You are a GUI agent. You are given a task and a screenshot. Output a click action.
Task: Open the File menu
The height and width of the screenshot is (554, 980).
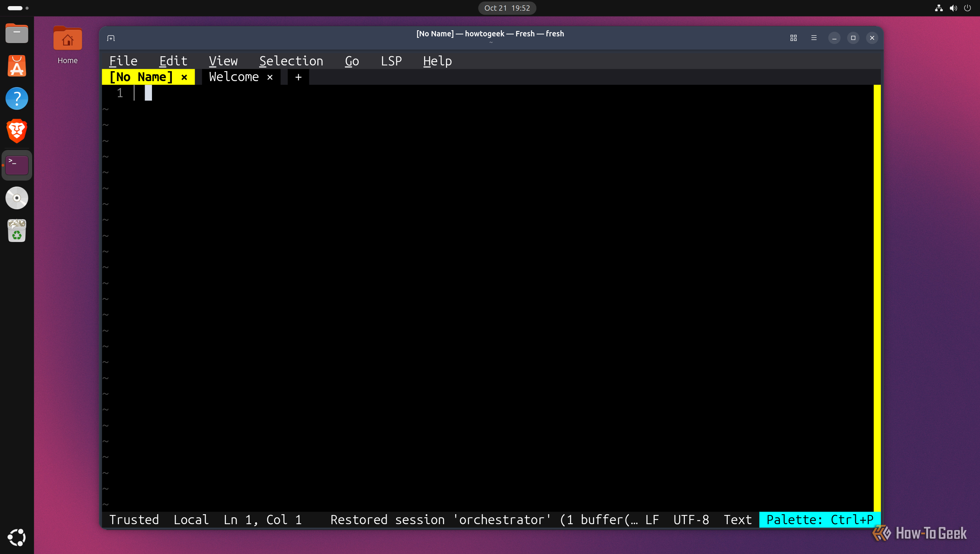point(123,61)
